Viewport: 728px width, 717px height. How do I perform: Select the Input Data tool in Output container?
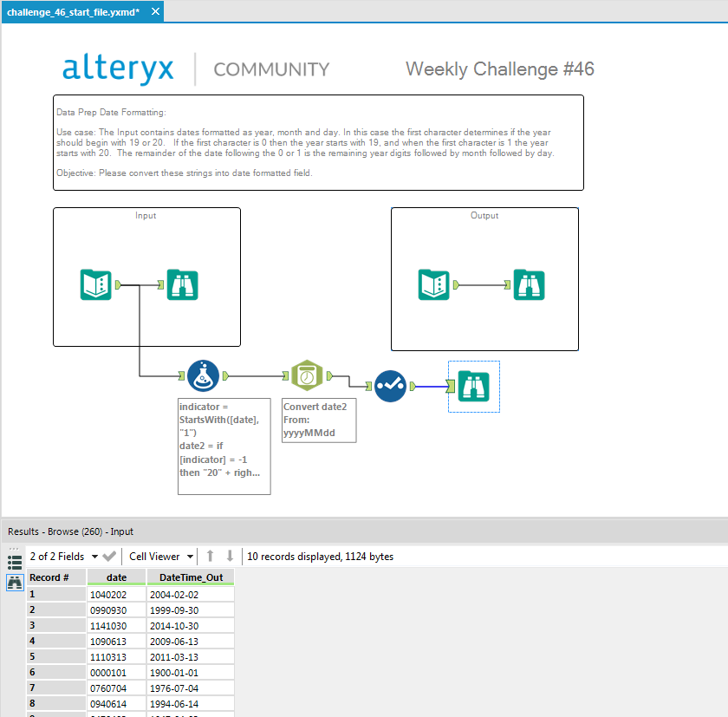(x=434, y=284)
